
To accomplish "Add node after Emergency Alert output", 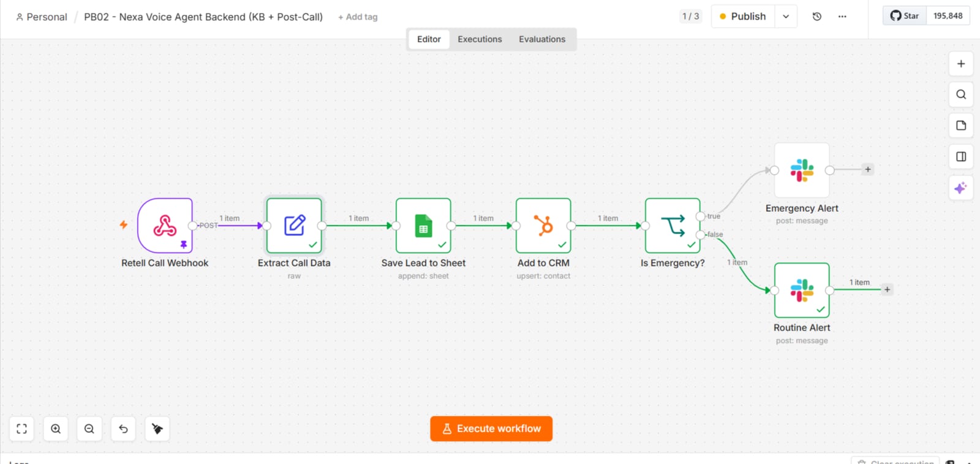I will pos(868,170).
